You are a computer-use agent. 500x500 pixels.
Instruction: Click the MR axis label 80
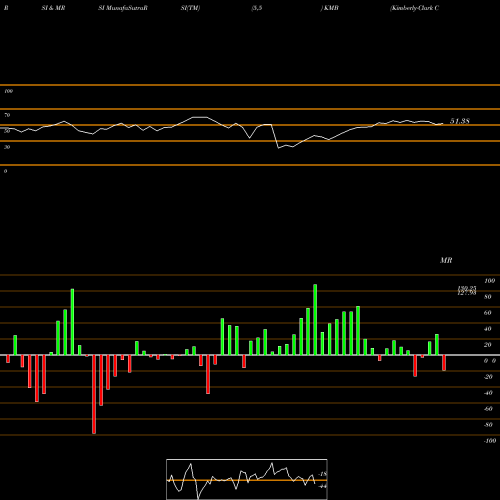(488, 297)
